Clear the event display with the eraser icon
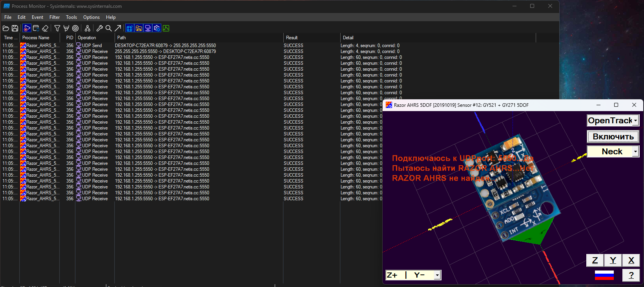This screenshot has height=287, width=644. click(x=45, y=28)
